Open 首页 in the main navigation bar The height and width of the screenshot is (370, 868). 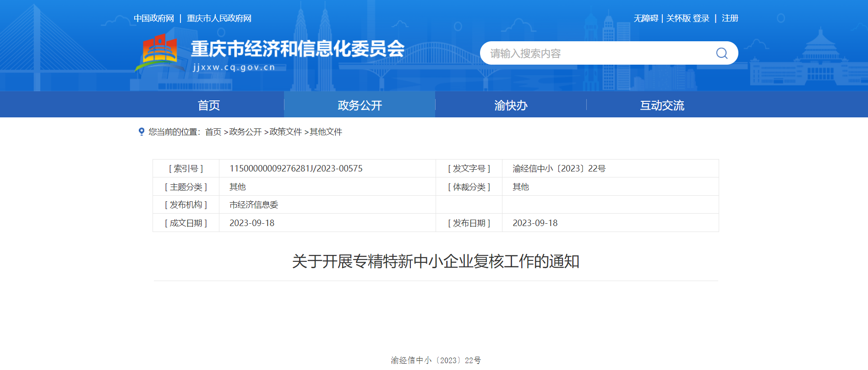(x=209, y=105)
